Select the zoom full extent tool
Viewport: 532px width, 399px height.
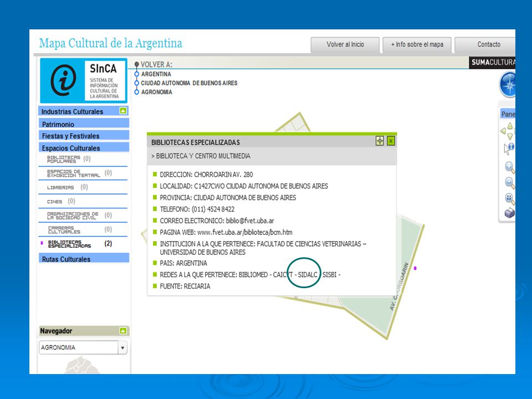[x=510, y=199]
